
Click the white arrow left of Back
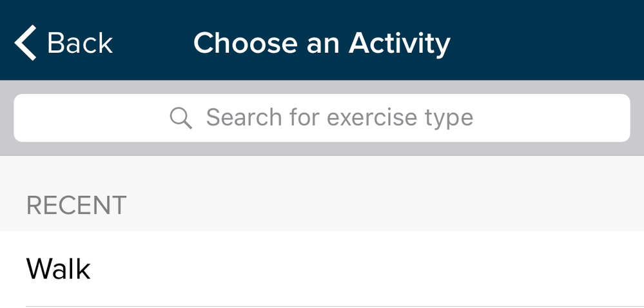coord(26,43)
